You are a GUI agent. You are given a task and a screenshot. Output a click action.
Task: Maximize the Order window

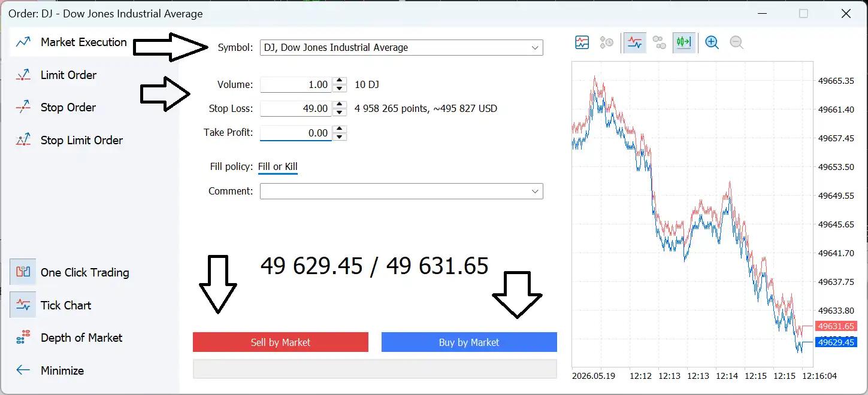(x=803, y=13)
